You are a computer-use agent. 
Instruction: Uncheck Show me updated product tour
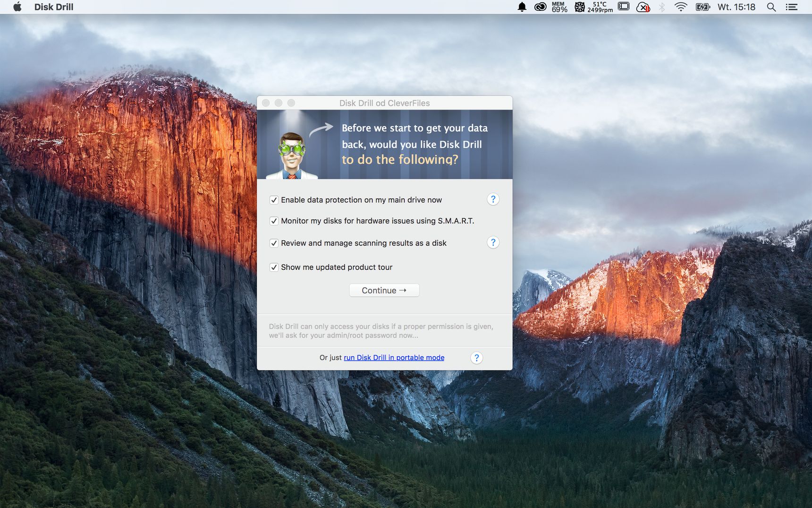(274, 267)
